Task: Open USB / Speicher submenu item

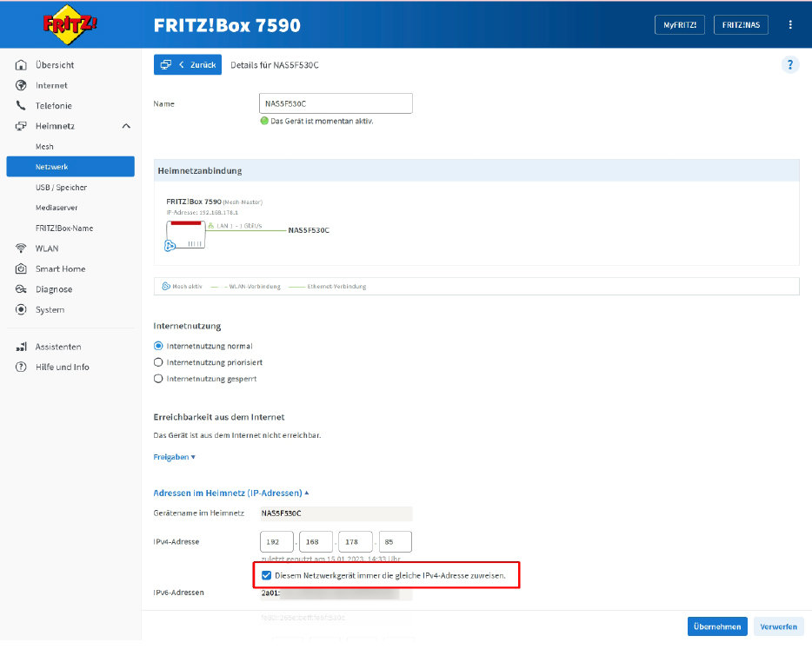Action: [x=61, y=188]
